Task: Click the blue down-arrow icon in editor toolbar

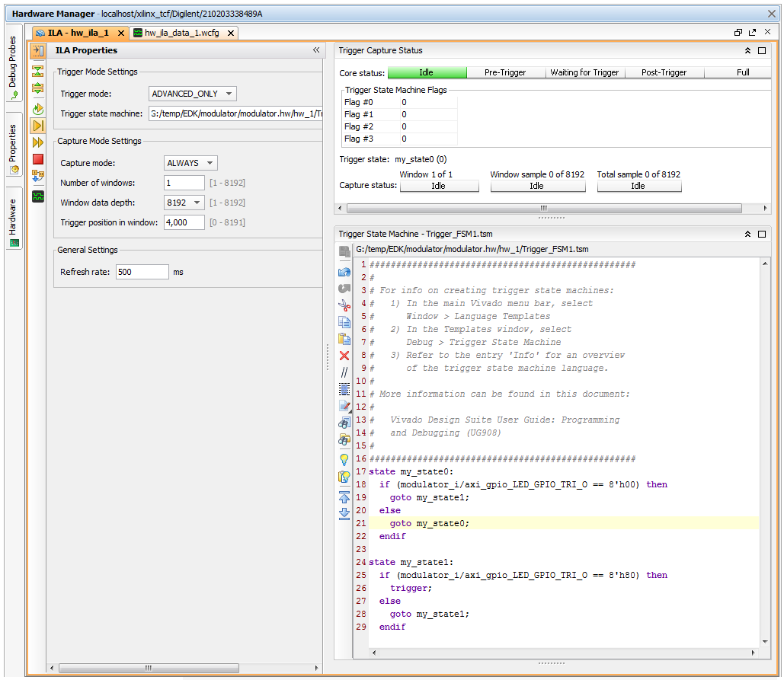Action: tap(344, 514)
